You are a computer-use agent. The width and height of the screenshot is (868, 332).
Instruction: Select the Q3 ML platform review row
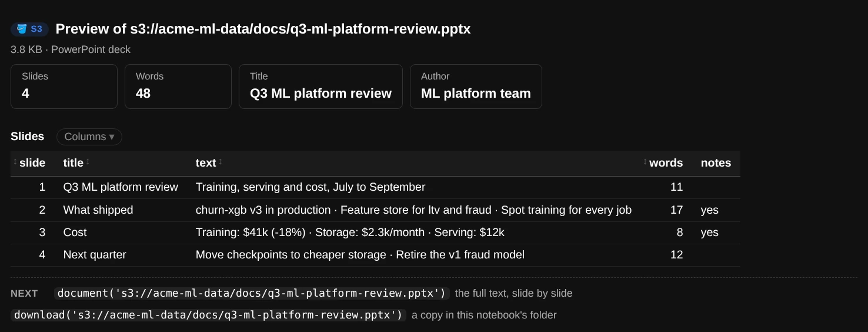click(375, 187)
